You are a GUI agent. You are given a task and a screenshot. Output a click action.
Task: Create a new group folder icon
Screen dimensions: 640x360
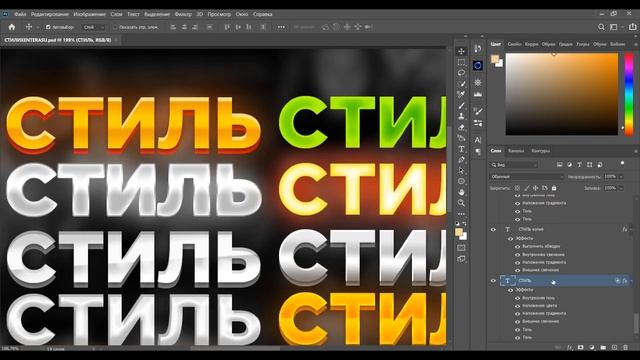pos(603,347)
